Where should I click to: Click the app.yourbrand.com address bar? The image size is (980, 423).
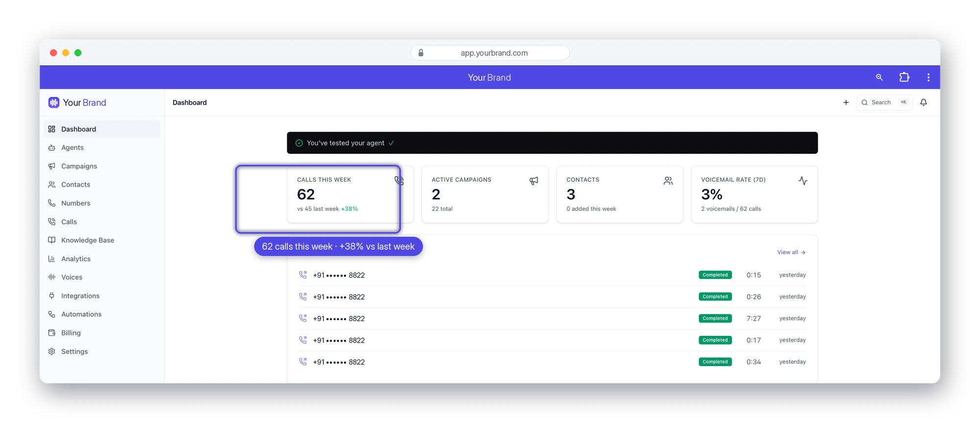490,53
